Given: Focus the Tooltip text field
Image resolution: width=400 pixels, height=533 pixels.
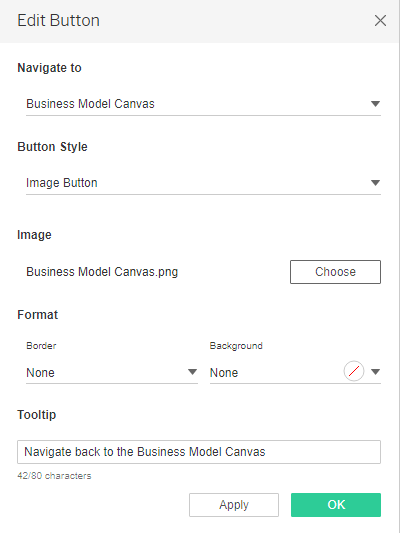Looking at the screenshot, I should 199,452.
